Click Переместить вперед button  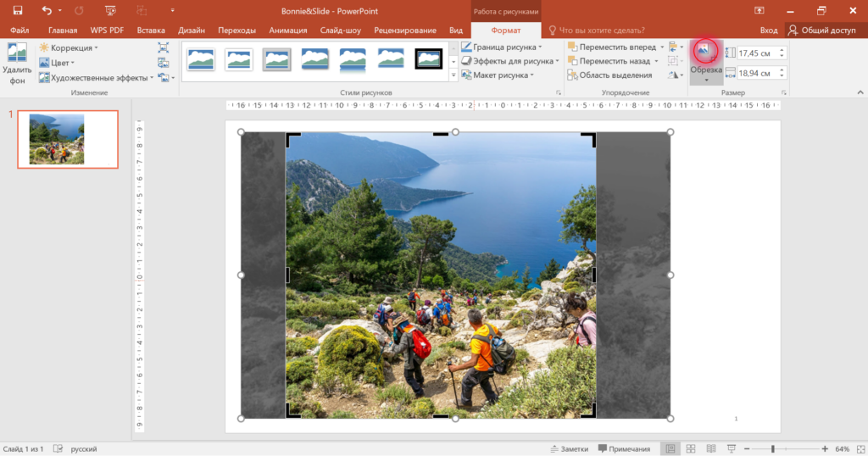[x=612, y=47]
